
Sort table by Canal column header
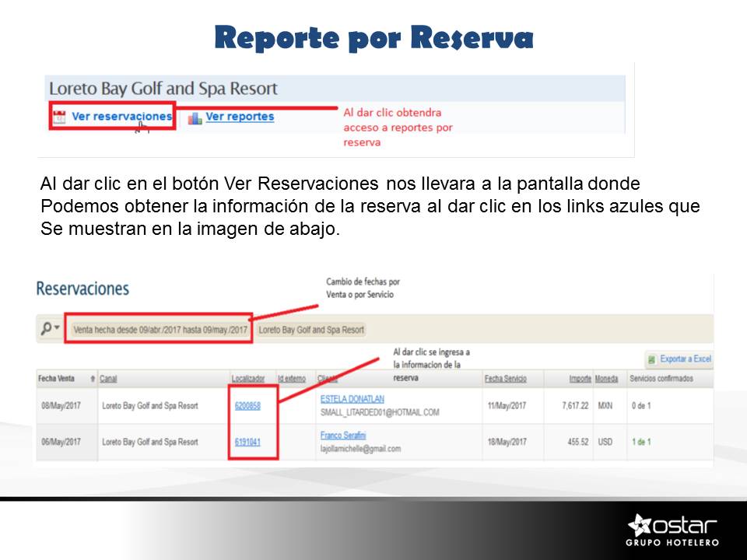108,379
